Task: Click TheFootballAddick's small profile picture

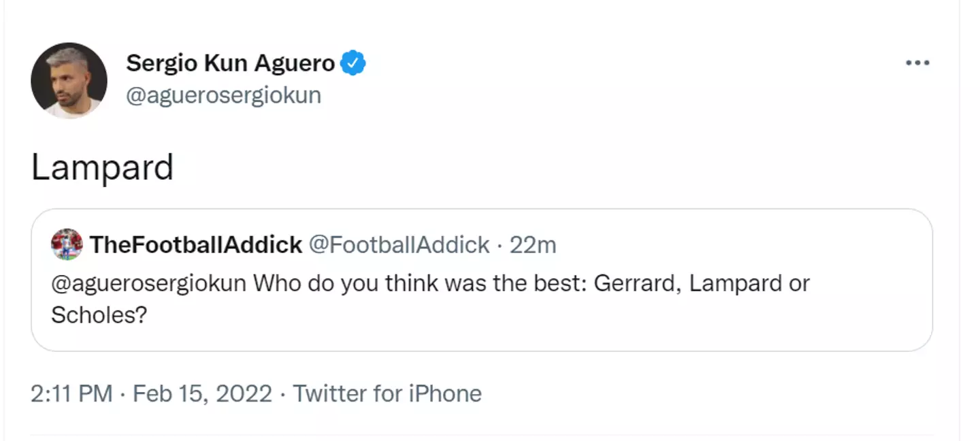Action: coord(67,244)
